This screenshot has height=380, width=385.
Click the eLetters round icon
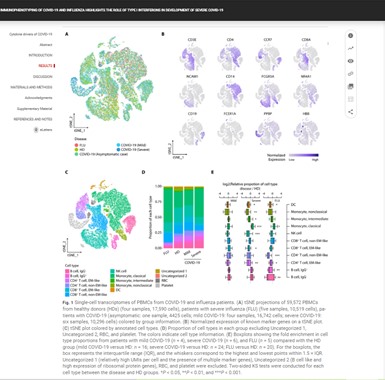(36, 130)
